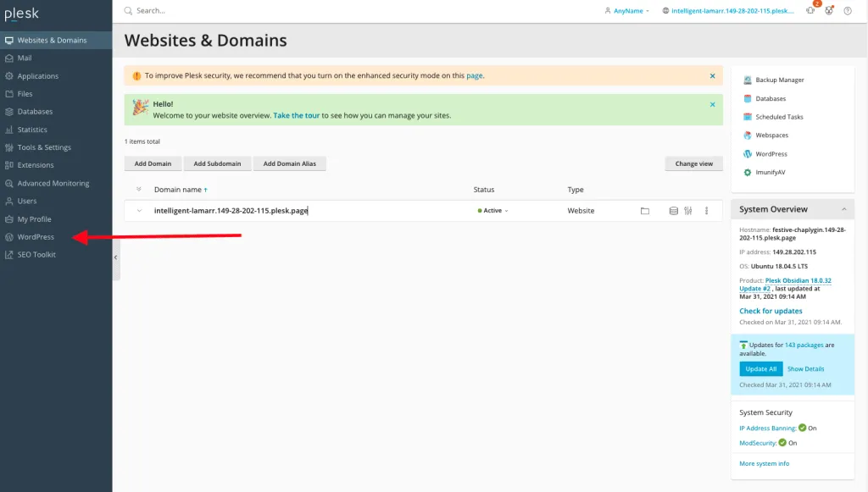Go to Tools & Settings in the sidebar
The width and height of the screenshot is (868, 492).
(46, 147)
